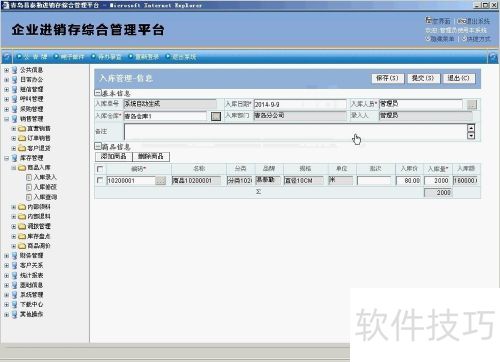500x362 pixels.
Task: Toggle the 隐藏菜单 hide menu option
Action: [440, 39]
